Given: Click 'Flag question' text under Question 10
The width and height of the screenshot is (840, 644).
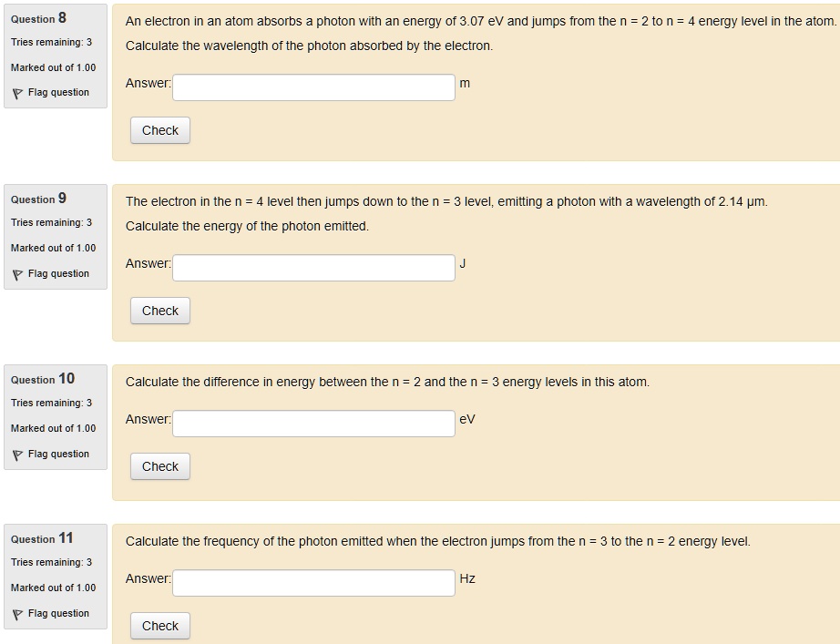Looking at the screenshot, I should pyautogui.click(x=58, y=455).
